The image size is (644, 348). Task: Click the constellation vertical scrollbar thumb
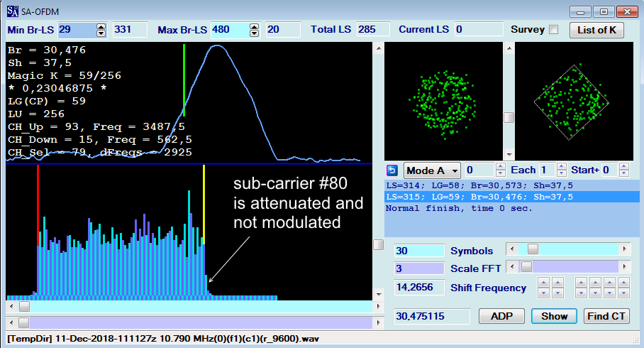pos(509,118)
